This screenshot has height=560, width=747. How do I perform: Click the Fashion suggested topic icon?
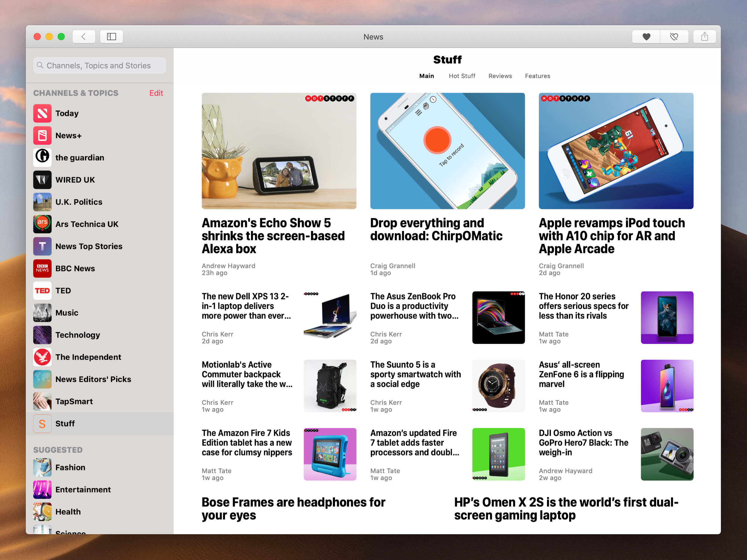42,467
